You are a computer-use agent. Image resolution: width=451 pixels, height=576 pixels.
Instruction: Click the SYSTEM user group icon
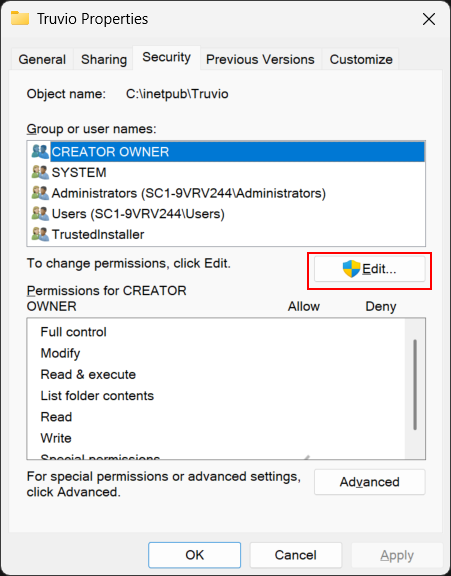tap(40, 172)
